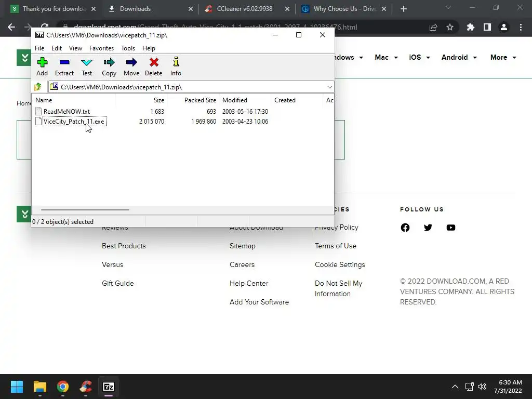Open the Sitemap footer link
The width and height of the screenshot is (532, 399).
pyautogui.click(x=242, y=246)
